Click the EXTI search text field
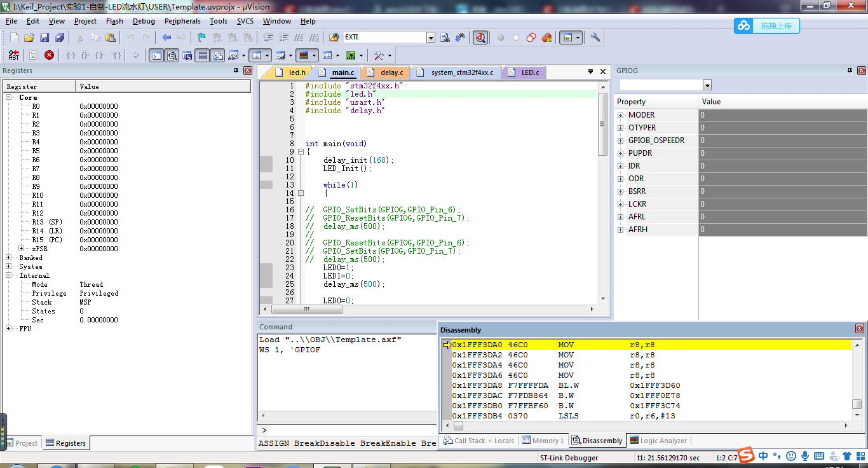The width and height of the screenshot is (868, 468). 385,38
